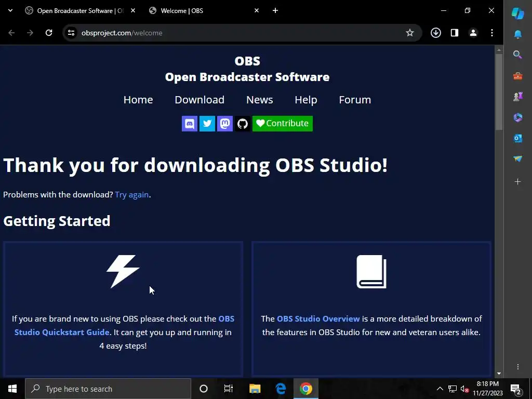532x399 pixels.
Task: Open the Chrome three-dot menu
Action: click(x=492, y=33)
